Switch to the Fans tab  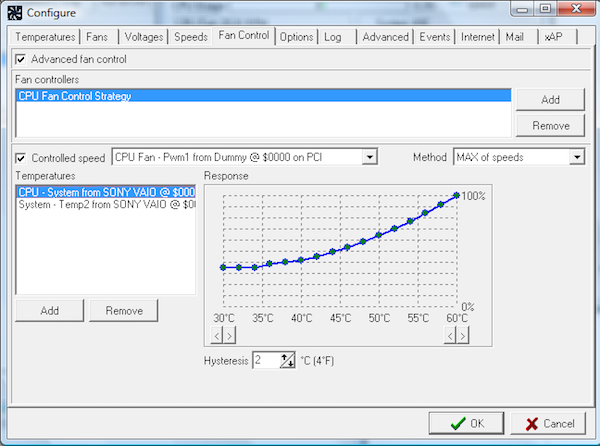tap(97, 37)
